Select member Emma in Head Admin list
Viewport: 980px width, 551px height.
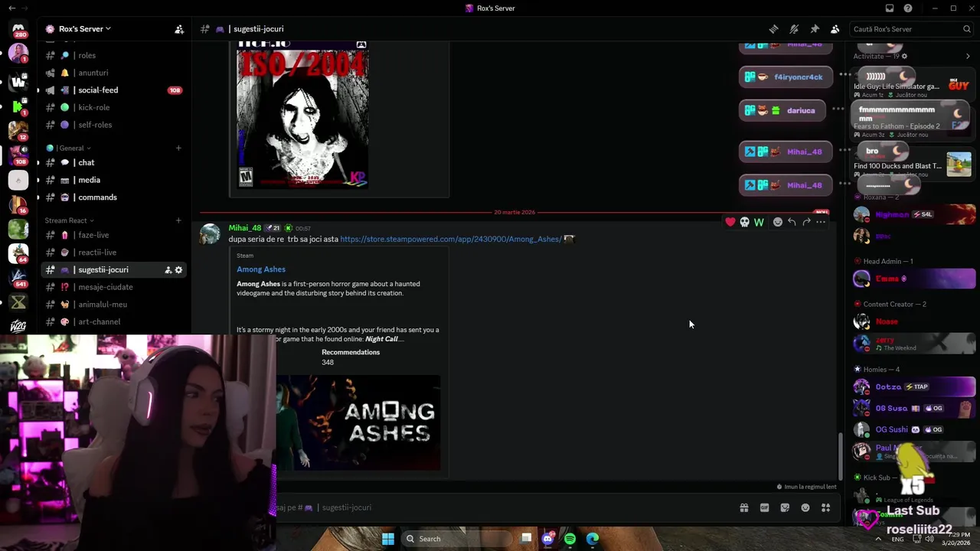915,279
